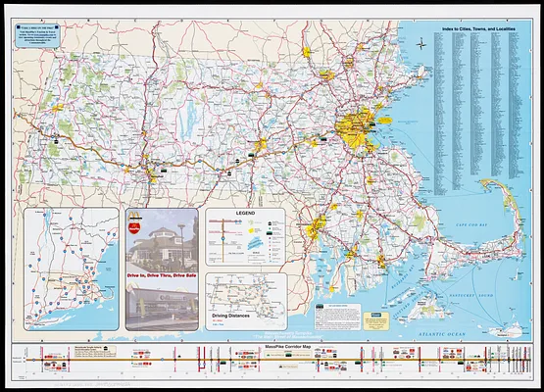Click the blue water sample in legend
Screen dimensions: 544x392
[x=256, y=243]
